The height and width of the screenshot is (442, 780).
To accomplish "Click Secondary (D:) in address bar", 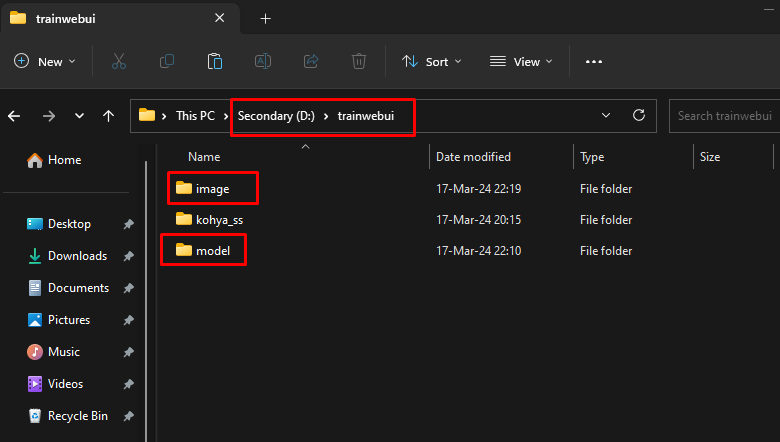I will (276, 116).
